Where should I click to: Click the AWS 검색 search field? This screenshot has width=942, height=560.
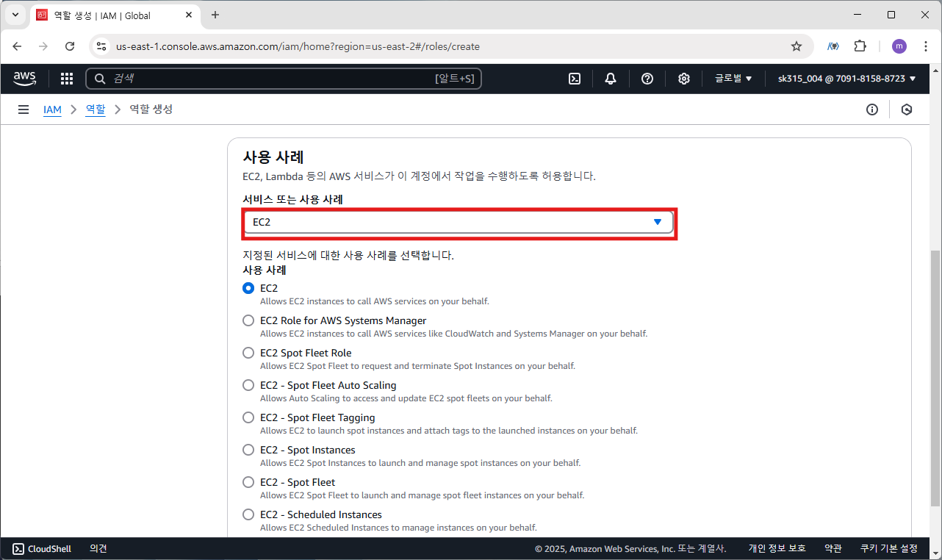[x=284, y=79]
